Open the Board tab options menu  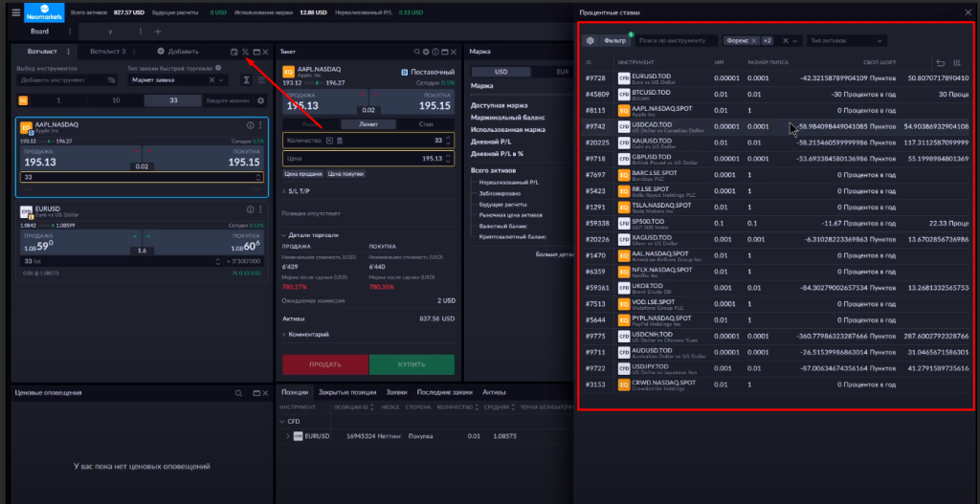pyautogui.click(x=69, y=32)
